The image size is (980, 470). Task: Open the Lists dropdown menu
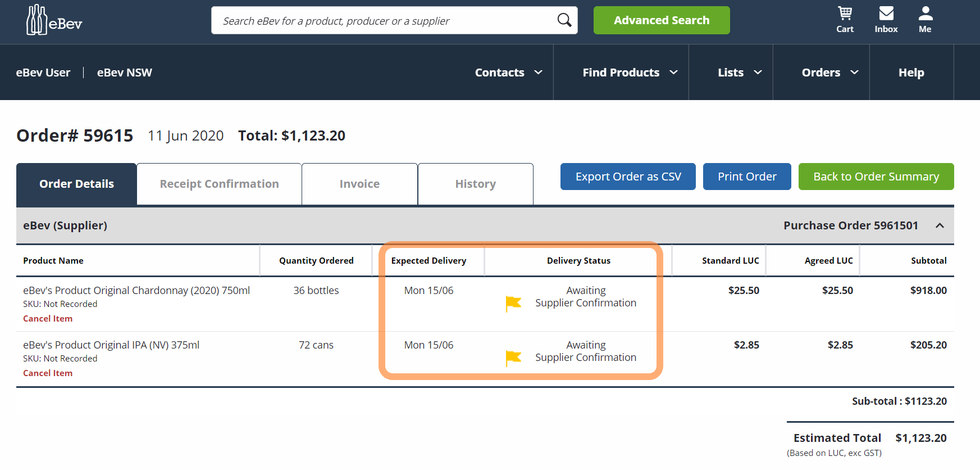pyautogui.click(x=739, y=73)
